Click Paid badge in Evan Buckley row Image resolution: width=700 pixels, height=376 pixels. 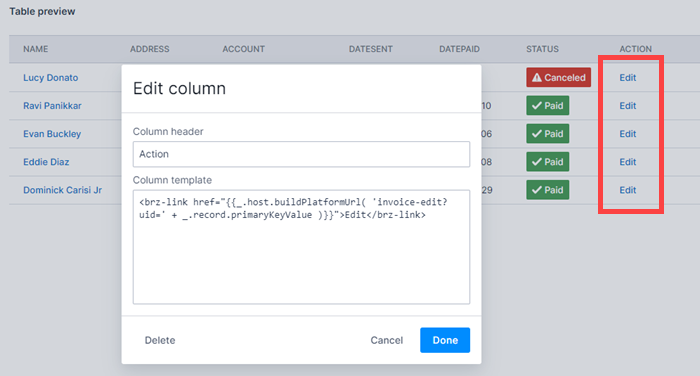(x=548, y=134)
